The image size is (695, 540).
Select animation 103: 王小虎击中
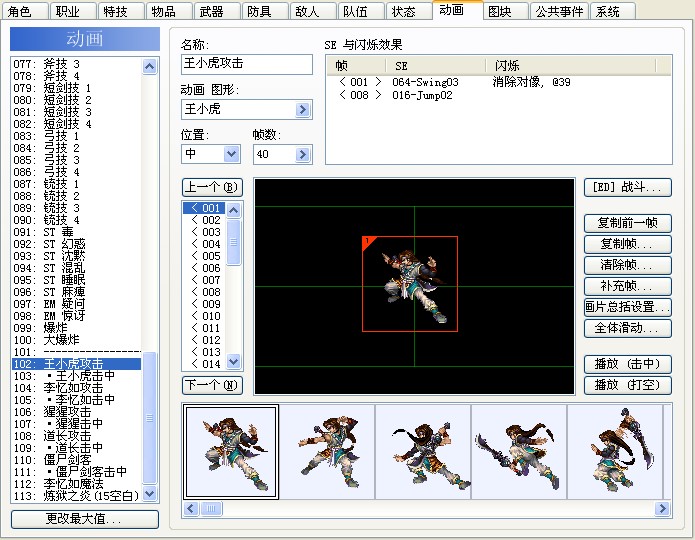point(76,376)
